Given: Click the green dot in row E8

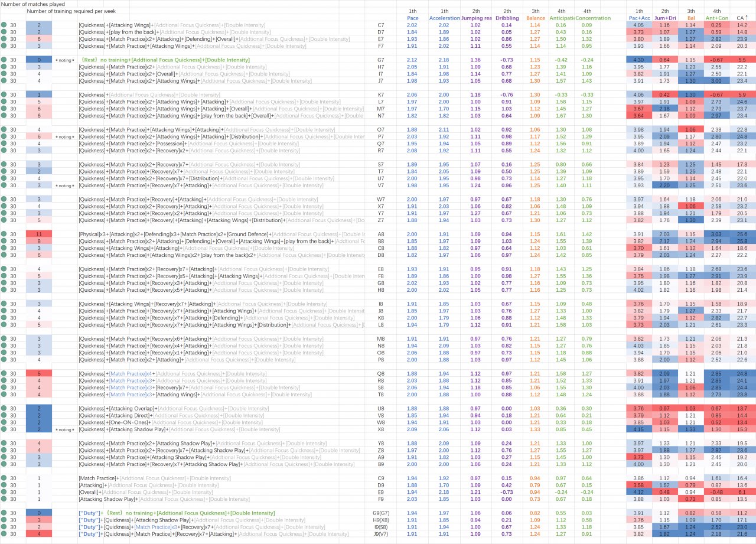Looking at the screenshot, I should [4, 269].
